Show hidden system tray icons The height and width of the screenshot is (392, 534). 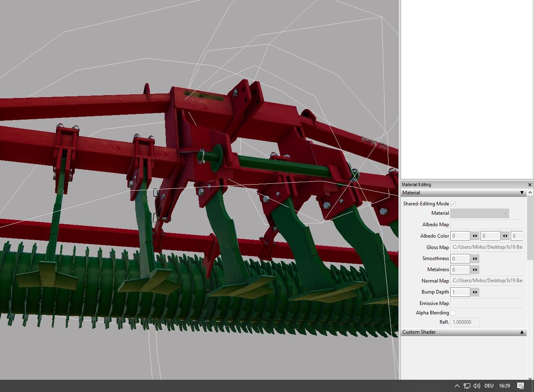(x=457, y=386)
